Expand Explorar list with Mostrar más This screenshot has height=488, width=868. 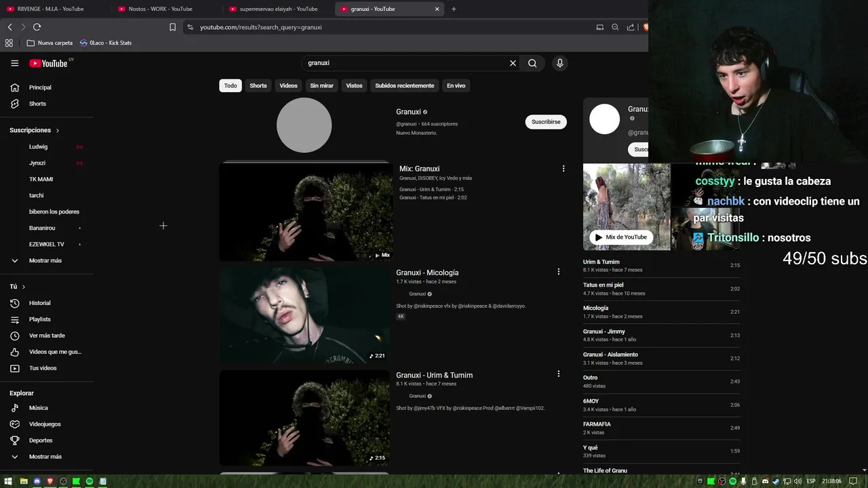tap(47, 457)
